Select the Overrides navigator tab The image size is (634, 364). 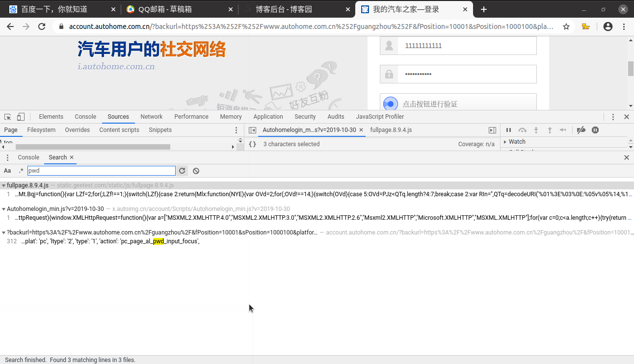click(78, 130)
